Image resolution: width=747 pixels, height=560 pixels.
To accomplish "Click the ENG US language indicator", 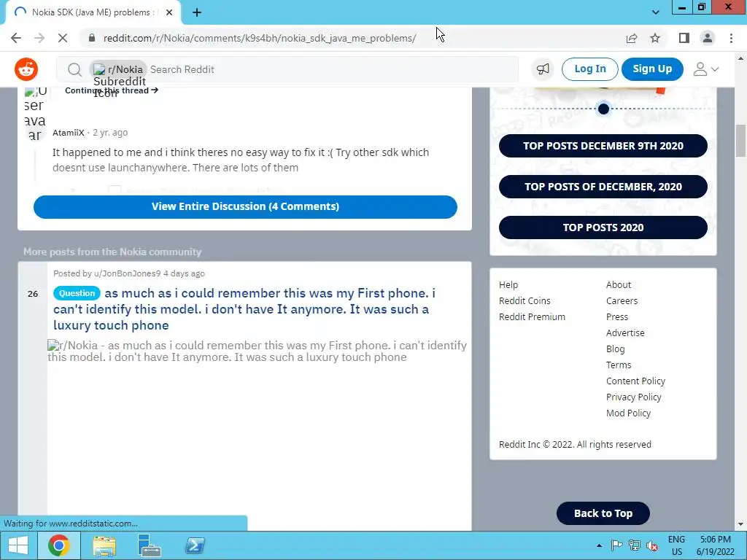I will point(676,545).
